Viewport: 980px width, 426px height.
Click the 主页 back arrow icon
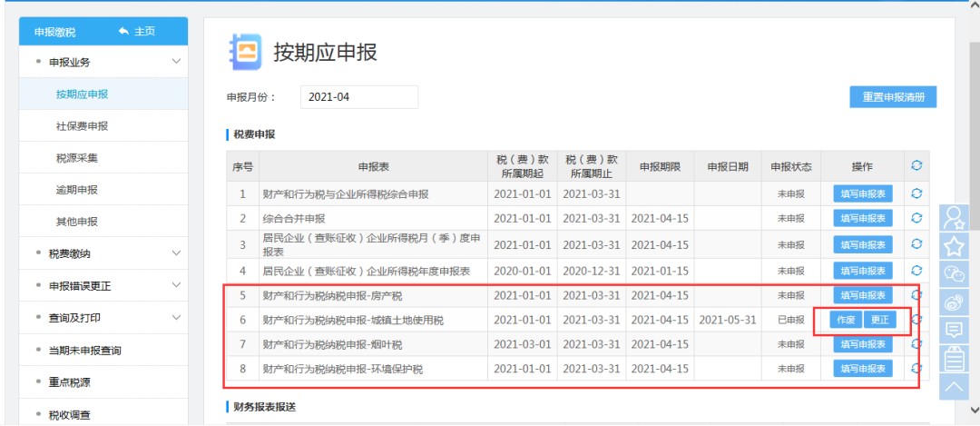click(123, 31)
